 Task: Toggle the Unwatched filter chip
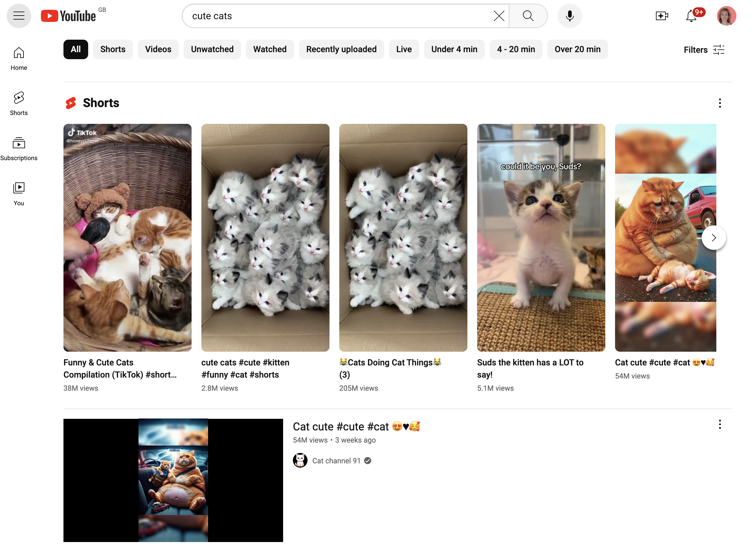(212, 49)
